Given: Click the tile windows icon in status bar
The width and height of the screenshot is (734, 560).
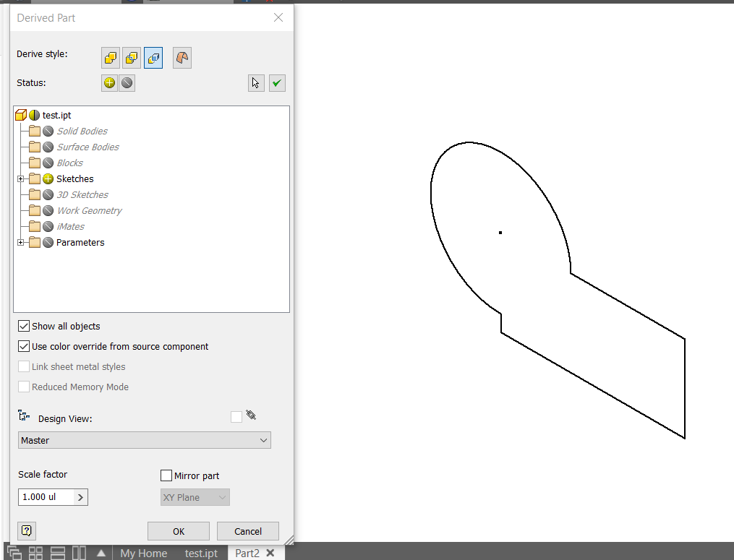Looking at the screenshot, I should point(35,552).
